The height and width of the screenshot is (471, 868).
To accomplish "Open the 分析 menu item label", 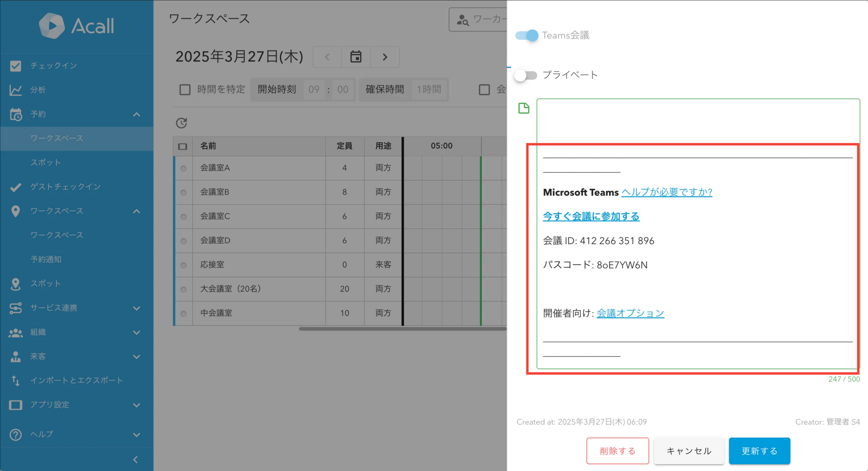I will coord(38,90).
